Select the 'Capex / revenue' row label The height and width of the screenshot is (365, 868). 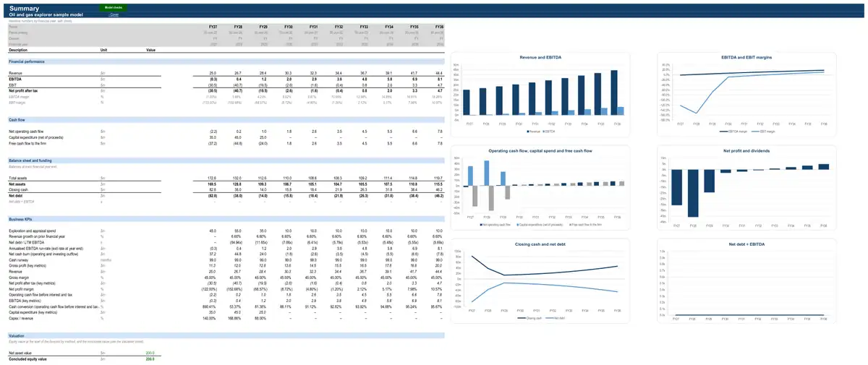click(x=21, y=318)
